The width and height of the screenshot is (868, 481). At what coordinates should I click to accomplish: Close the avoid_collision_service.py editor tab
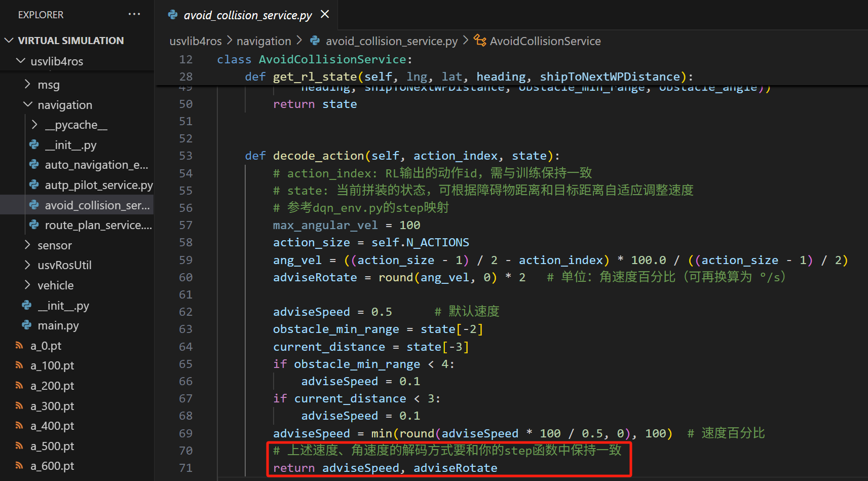click(325, 14)
